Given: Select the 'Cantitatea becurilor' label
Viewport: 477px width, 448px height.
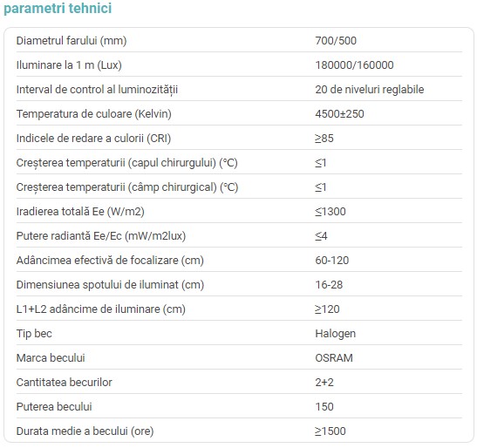Looking at the screenshot, I should (65, 383).
